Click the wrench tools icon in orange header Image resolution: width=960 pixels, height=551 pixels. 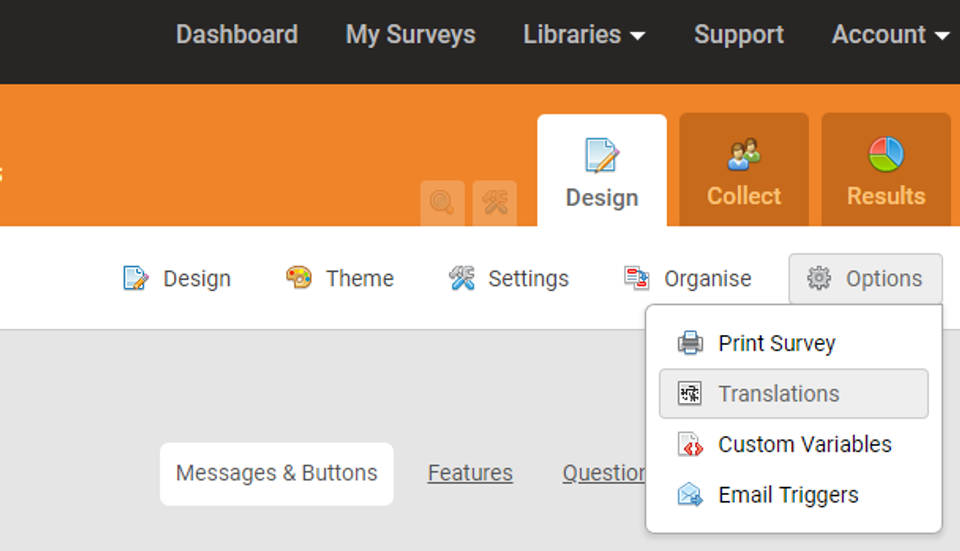point(495,203)
